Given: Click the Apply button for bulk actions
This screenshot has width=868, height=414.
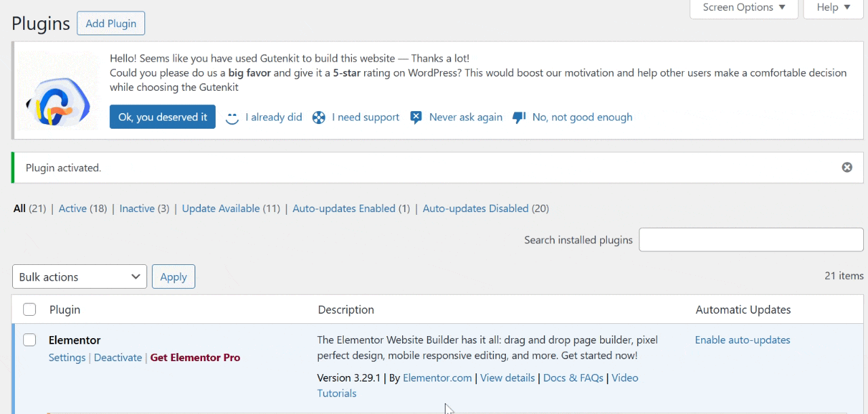Looking at the screenshot, I should point(174,276).
